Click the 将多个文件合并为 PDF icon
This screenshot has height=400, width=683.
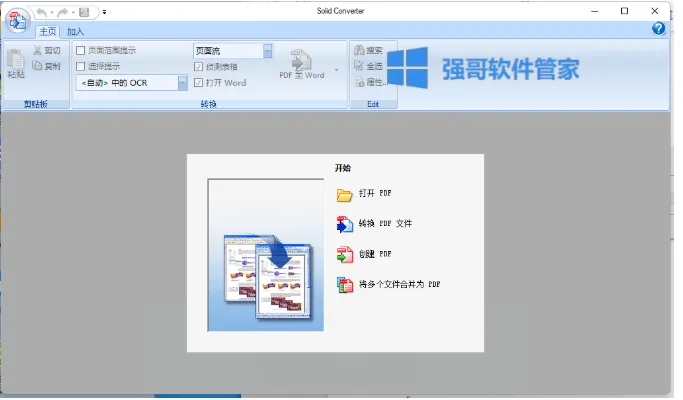pos(345,285)
